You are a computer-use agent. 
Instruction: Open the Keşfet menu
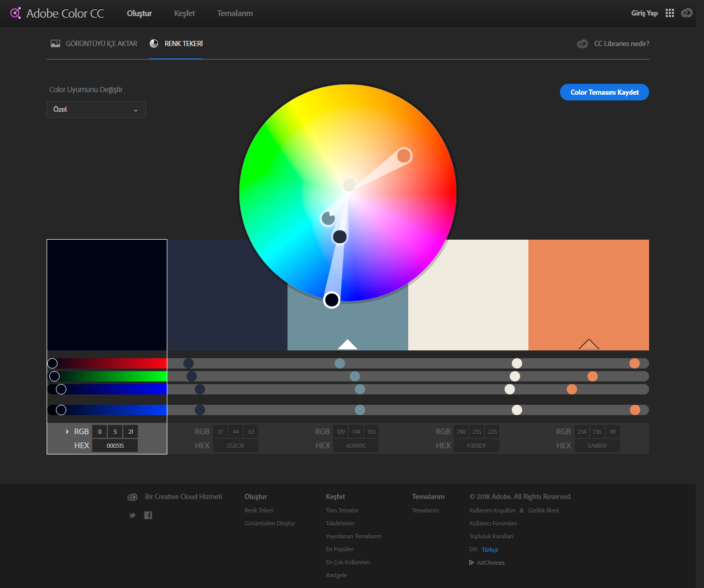184,13
